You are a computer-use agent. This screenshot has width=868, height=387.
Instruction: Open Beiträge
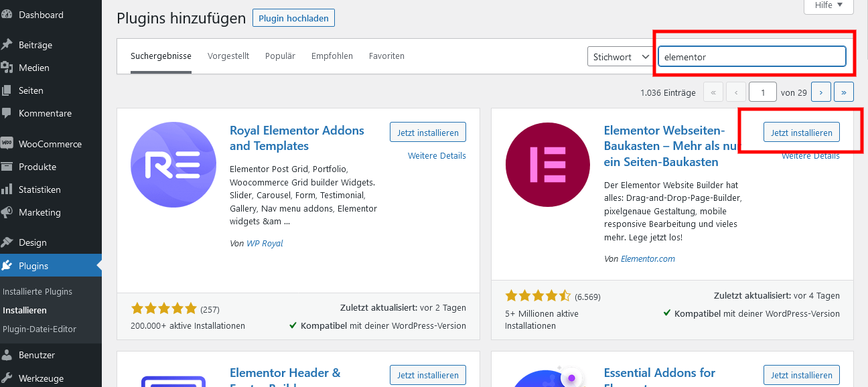click(35, 44)
